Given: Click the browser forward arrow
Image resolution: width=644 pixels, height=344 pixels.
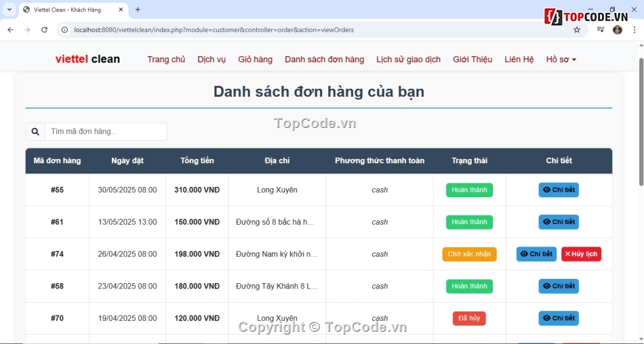Looking at the screenshot, I should point(27,30).
